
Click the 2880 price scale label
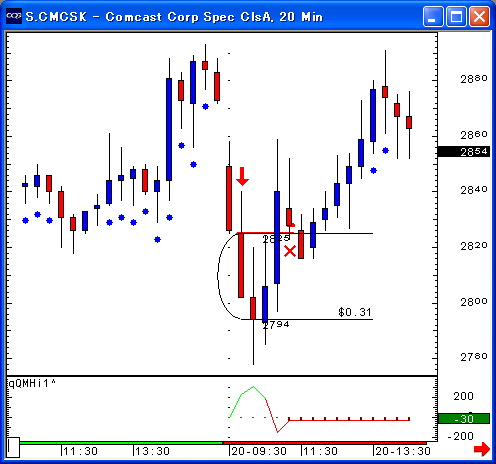(x=474, y=79)
